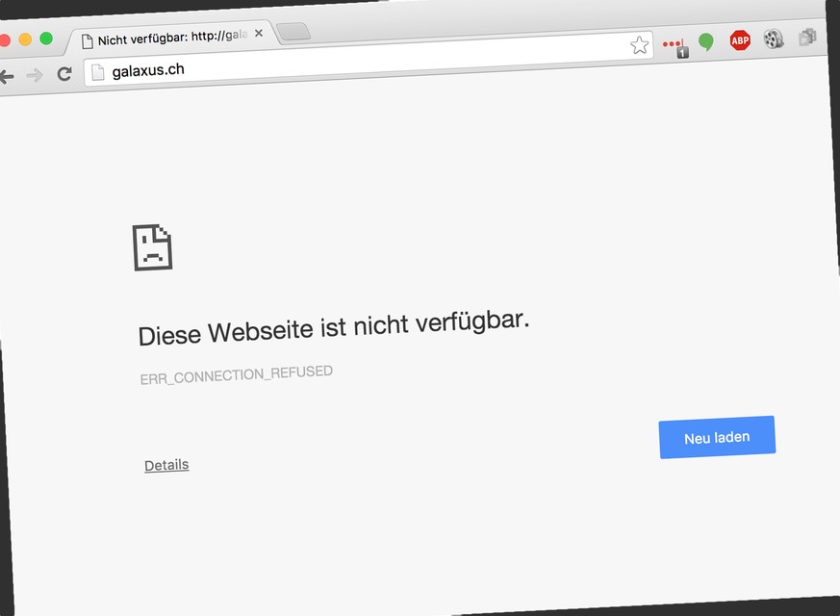Open the Details link
Image resolution: width=840 pixels, height=616 pixels.
(x=166, y=465)
